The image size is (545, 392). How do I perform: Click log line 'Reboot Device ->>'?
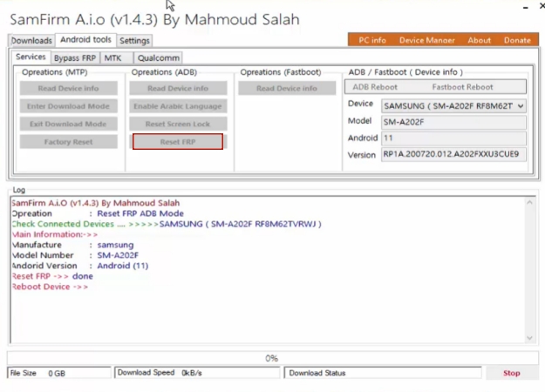coord(50,287)
